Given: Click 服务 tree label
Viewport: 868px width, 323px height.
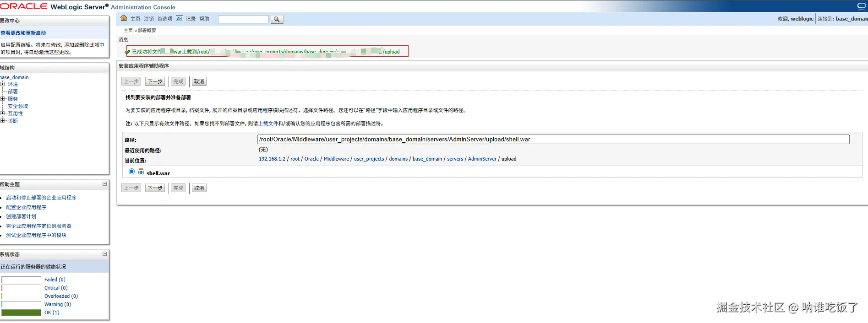Looking at the screenshot, I should click(x=13, y=99).
